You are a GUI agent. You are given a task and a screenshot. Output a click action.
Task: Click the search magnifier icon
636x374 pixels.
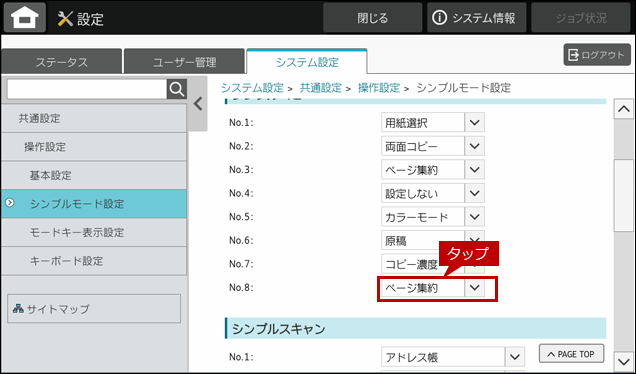[177, 89]
